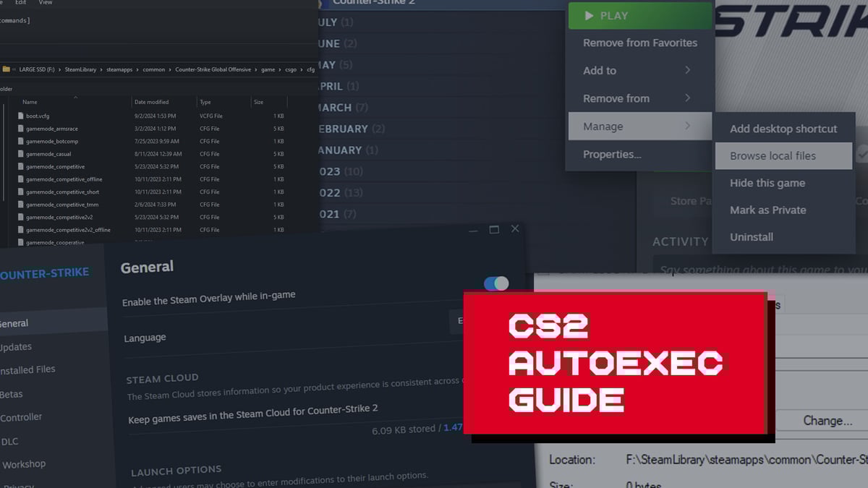
Task: Open the Manage submenu
Action: pyautogui.click(x=637, y=127)
